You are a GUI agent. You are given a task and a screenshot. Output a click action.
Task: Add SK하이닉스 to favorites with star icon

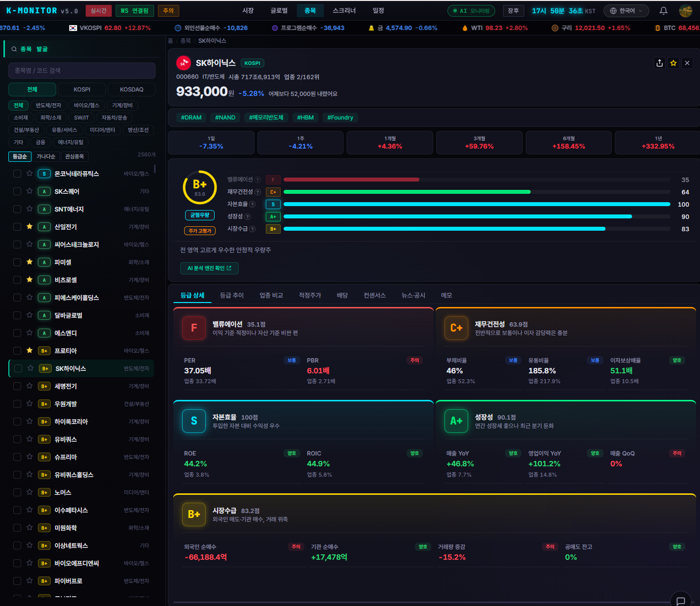pyautogui.click(x=673, y=63)
